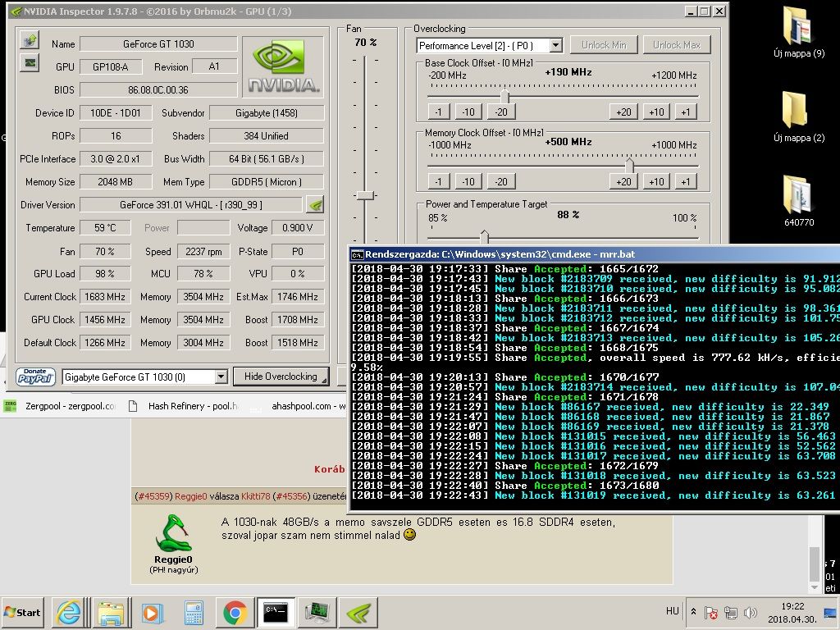Show hidden tray icons arrow
Image resolution: width=840 pixels, height=630 pixels.
tap(693, 611)
